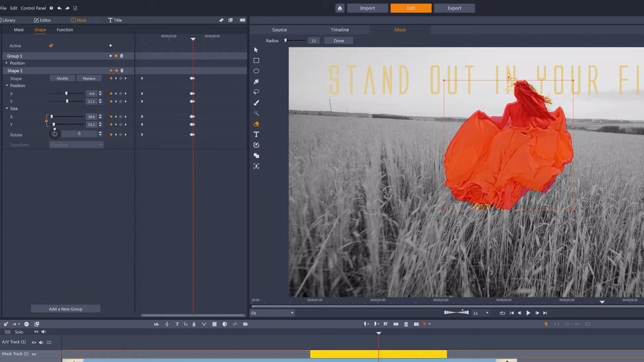Screen dimensions: 644x362
Task: Open the Transform Combine dropdown
Action: coord(76,144)
